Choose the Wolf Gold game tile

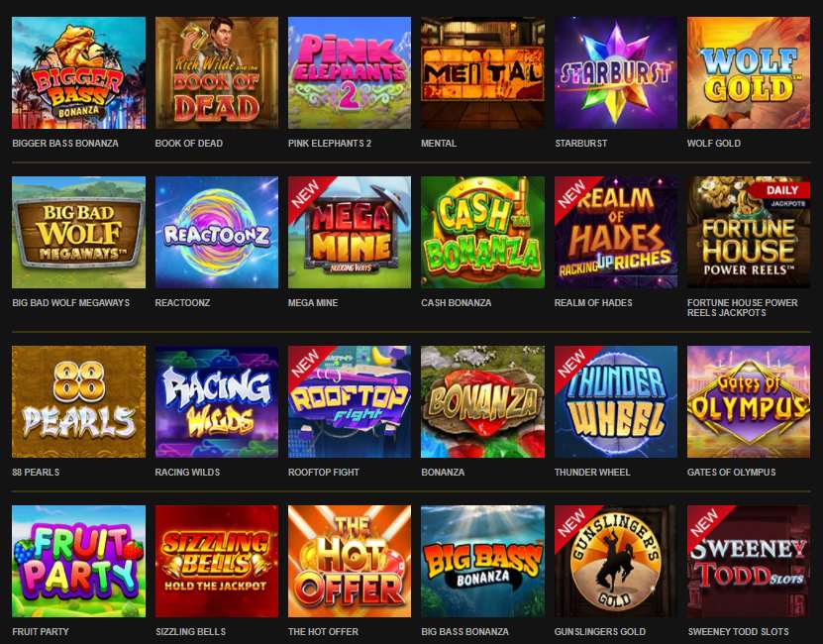[749, 72]
